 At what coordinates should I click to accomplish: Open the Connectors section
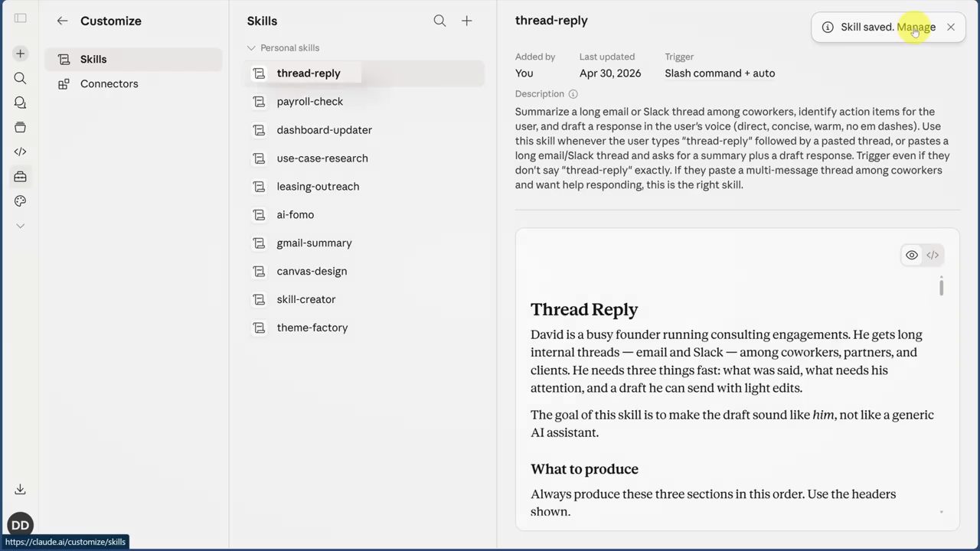pos(133,83)
